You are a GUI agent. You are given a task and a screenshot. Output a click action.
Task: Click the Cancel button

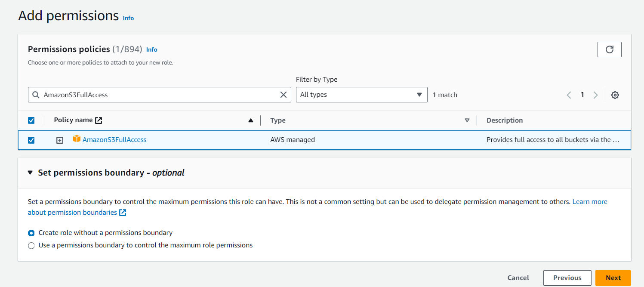[518, 278]
